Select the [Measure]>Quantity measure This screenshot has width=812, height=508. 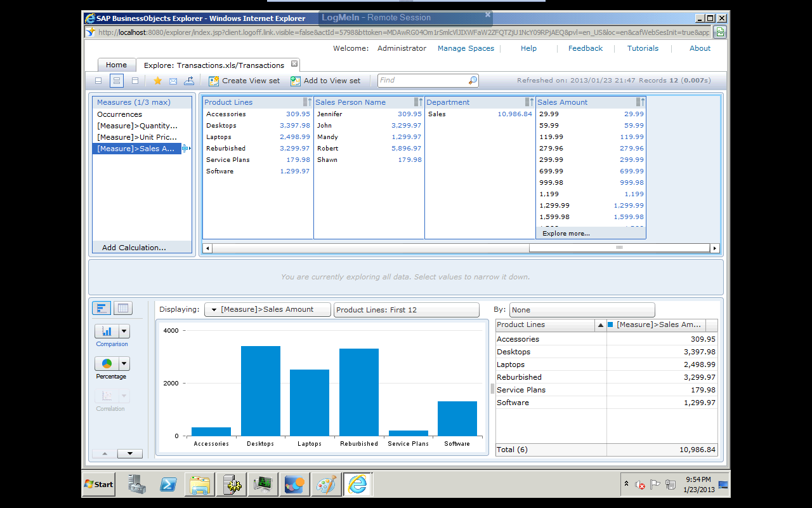click(142, 126)
